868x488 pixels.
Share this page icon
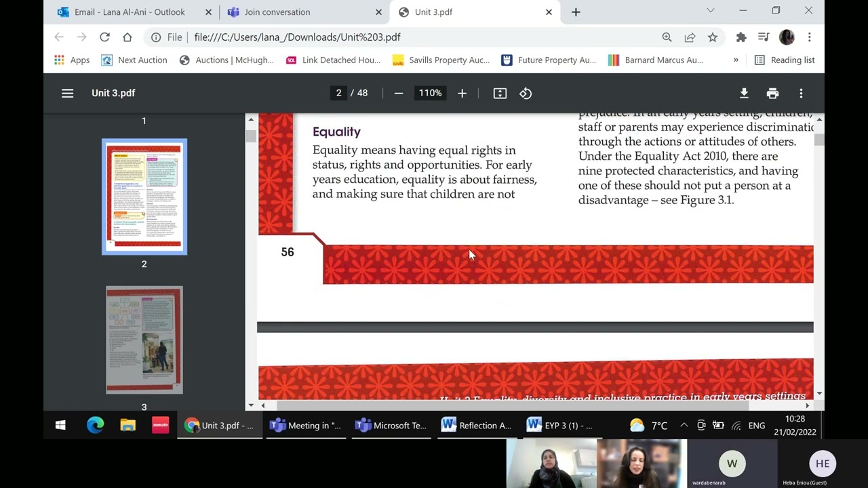click(x=690, y=37)
